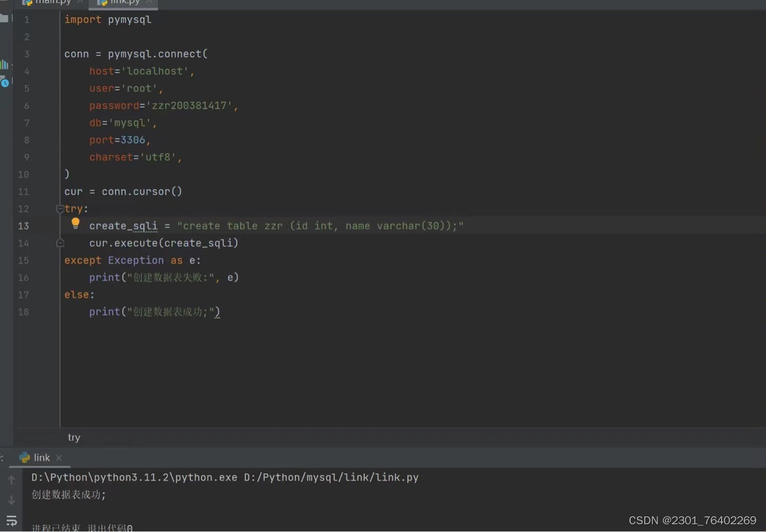Viewport: 766px width, 532px height.
Task: Toggle soft-wrap in the run console
Action: click(11, 521)
